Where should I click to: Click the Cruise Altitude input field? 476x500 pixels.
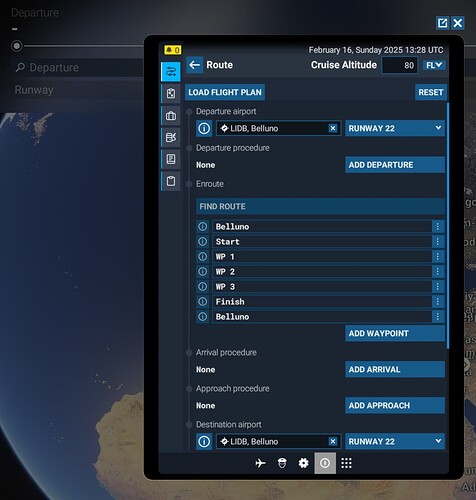400,65
